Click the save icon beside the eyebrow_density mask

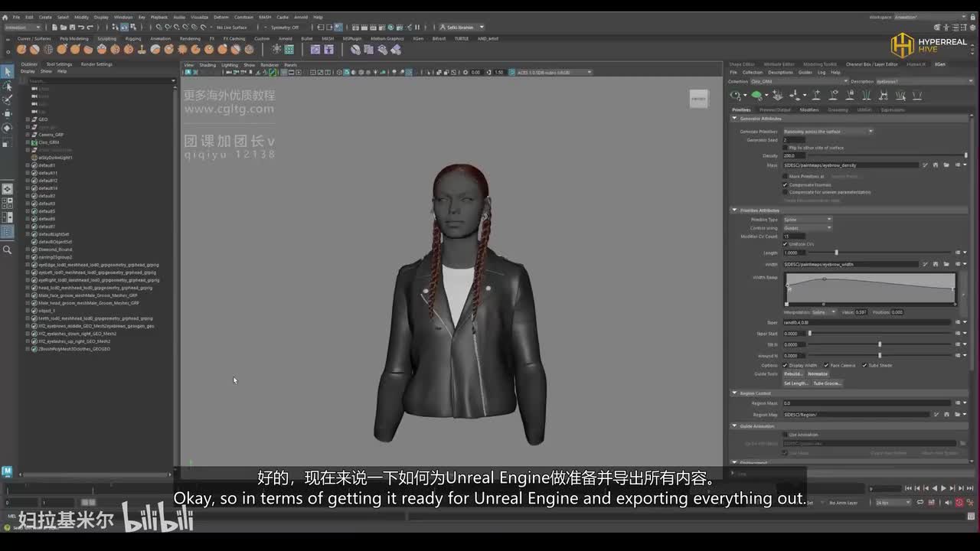pos(936,165)
